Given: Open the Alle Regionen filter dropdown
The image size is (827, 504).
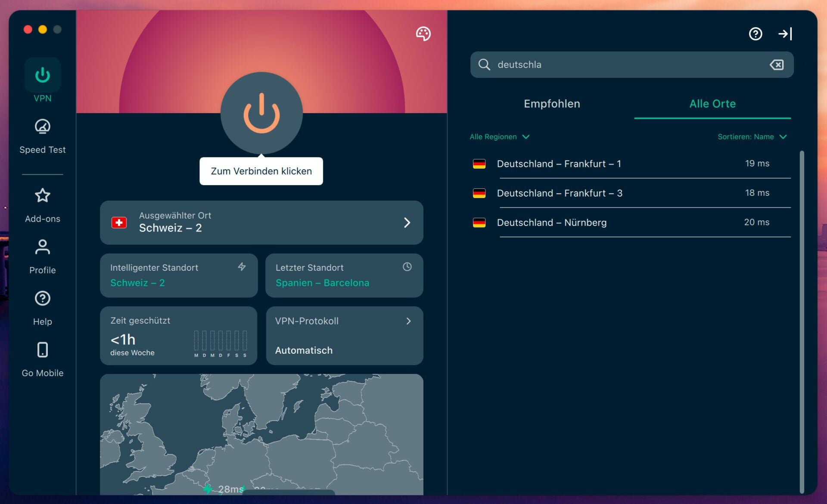Looking at the screenshot, I should [499, 136].
